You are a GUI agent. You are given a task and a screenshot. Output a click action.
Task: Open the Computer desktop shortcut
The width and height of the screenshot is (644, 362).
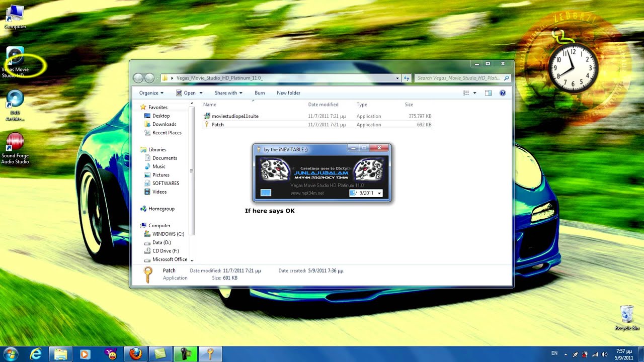(15, 16)
